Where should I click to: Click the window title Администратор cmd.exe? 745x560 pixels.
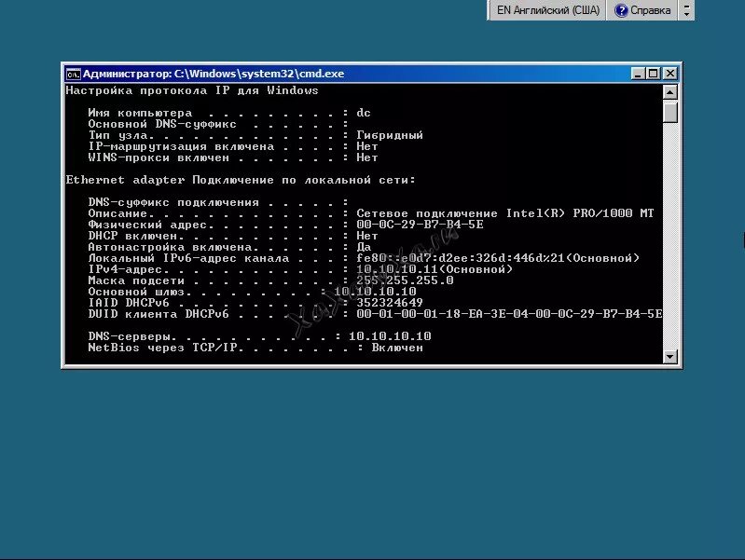214,74
